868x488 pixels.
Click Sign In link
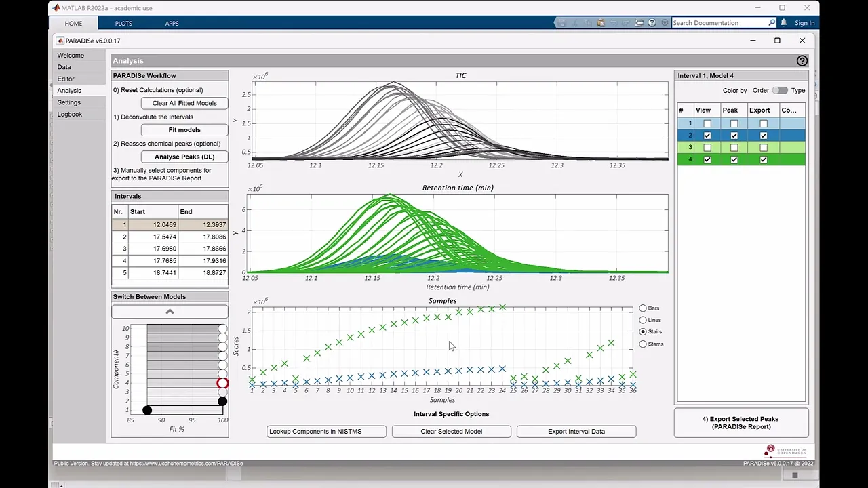[x=805, y=23]
